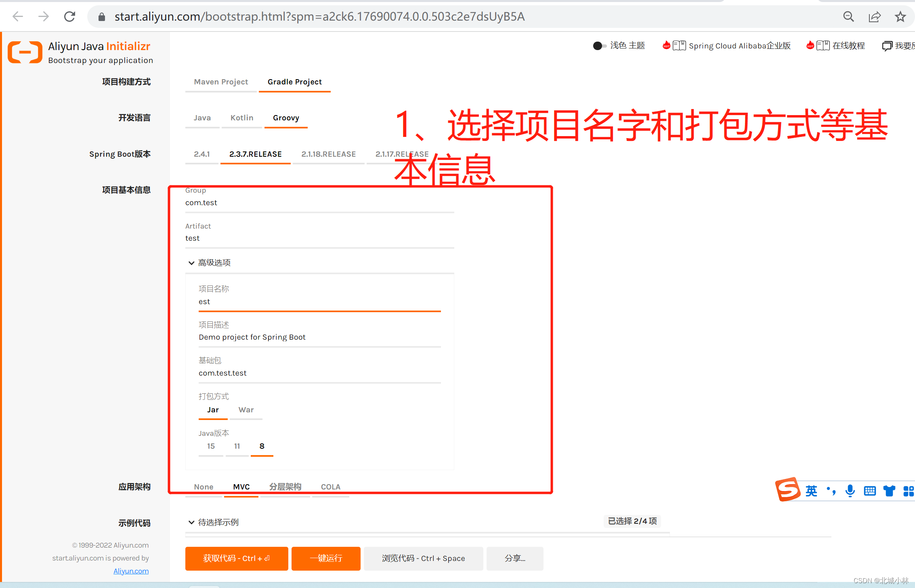Click the share page icon
Screen dimensions: 915x588
[874, 17]
